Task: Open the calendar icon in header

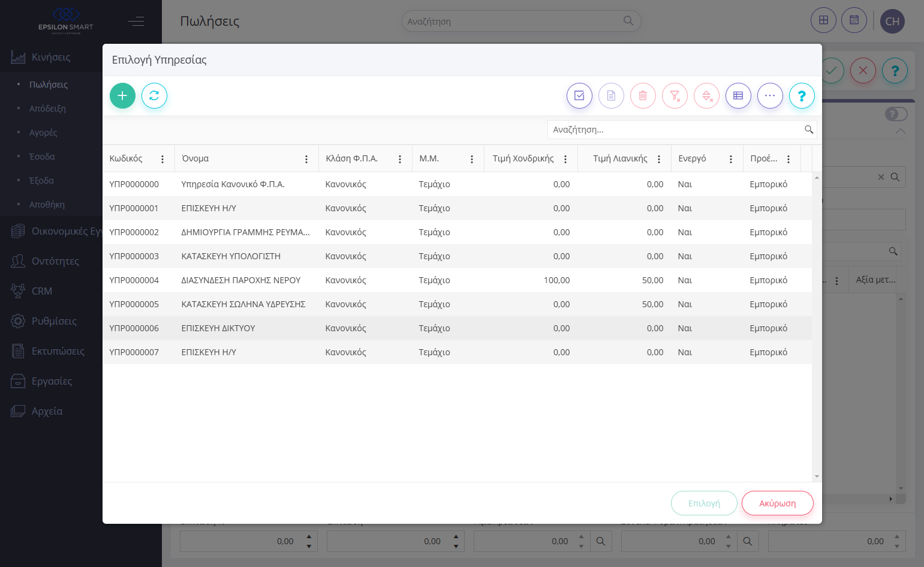Action: click(854, 20)
